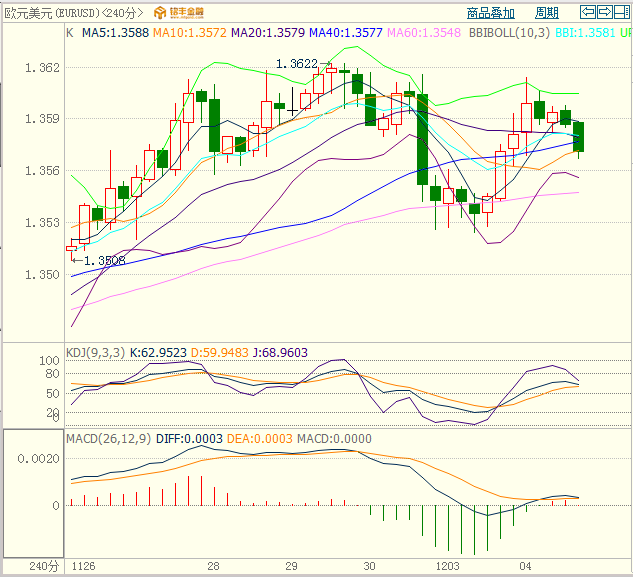Viewport: 633px width, 577px height.
Task: Select the MA60 indicator label
Action: point(423,32)
